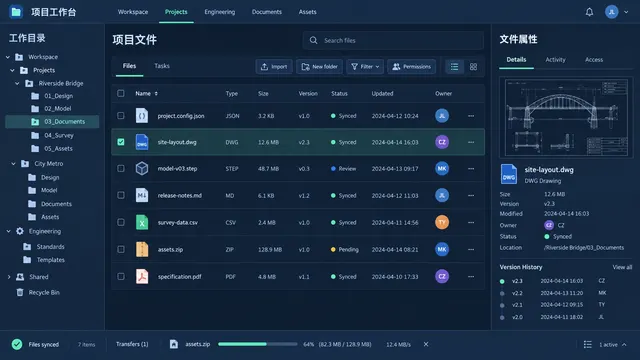Screen dimensions: 640x360
Task: Click the Files synced checkmark icon
Action: pos(17,344)
